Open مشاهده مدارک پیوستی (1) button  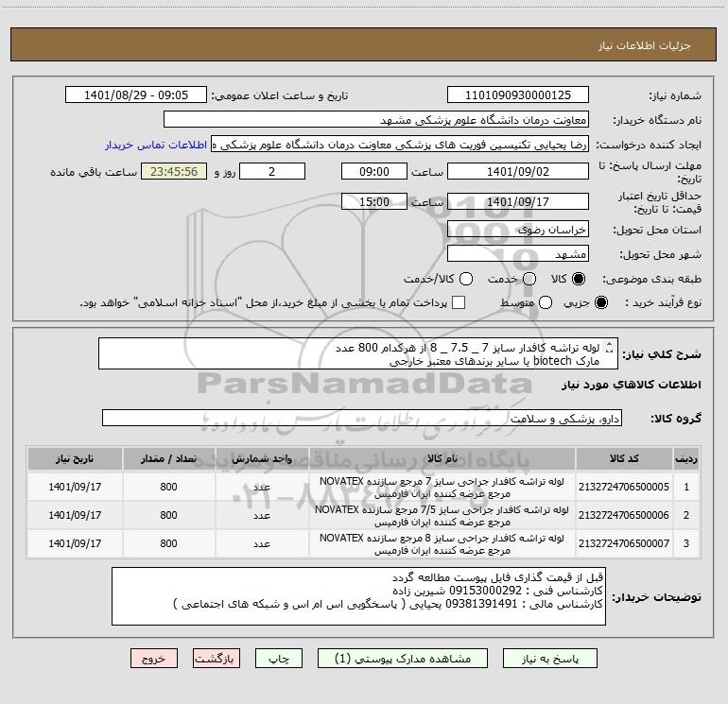point(403,659)
